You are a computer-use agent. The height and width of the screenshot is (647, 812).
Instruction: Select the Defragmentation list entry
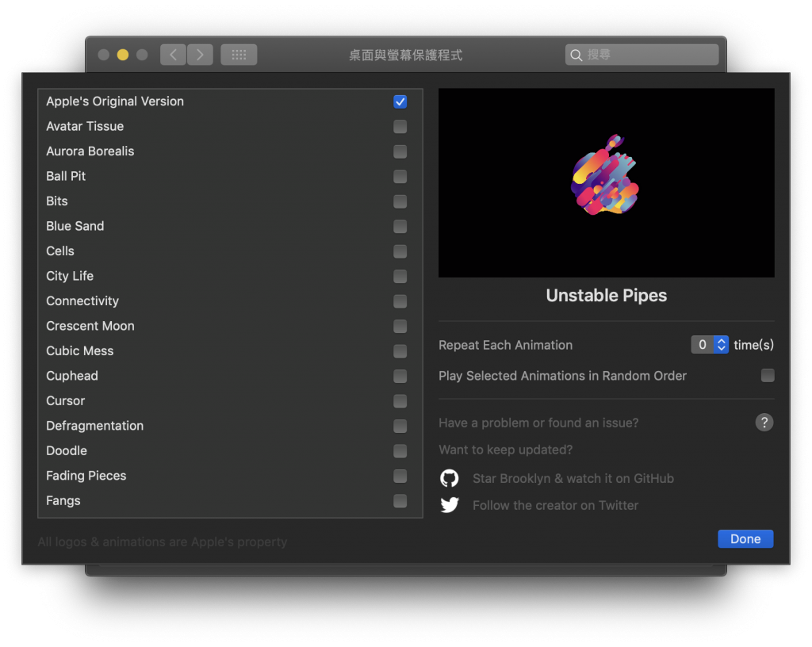point(95,426)
